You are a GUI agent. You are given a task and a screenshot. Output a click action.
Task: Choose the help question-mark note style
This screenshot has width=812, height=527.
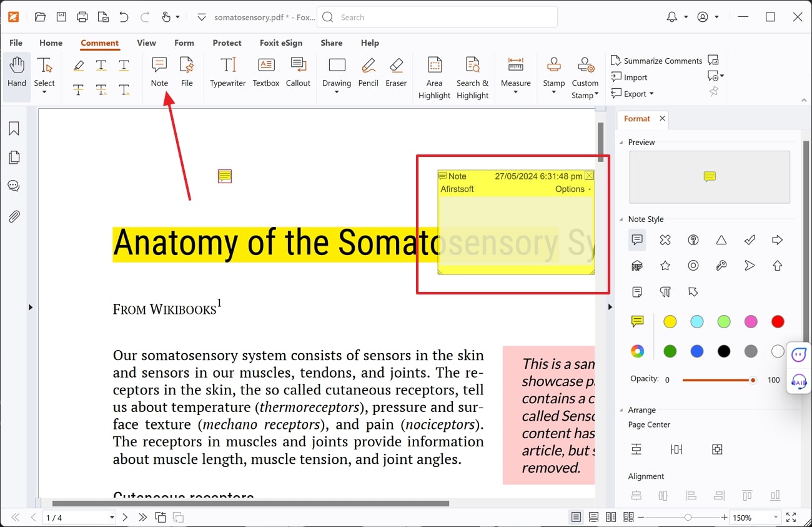tap(693, 240)
